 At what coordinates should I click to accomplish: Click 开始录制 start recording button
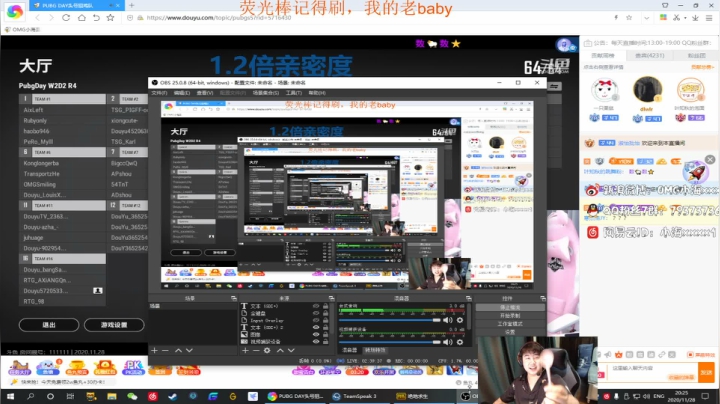click(x=510, y=316)
